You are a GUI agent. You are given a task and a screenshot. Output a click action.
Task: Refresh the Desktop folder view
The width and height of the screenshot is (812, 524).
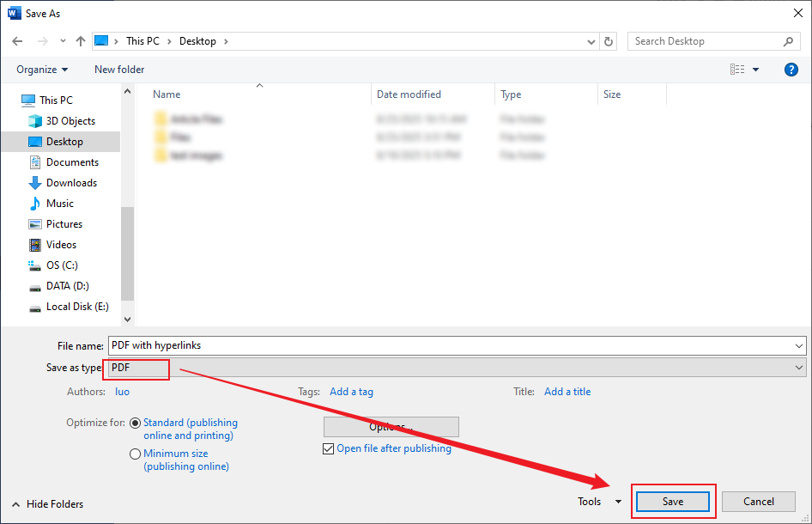pos(609,40)
